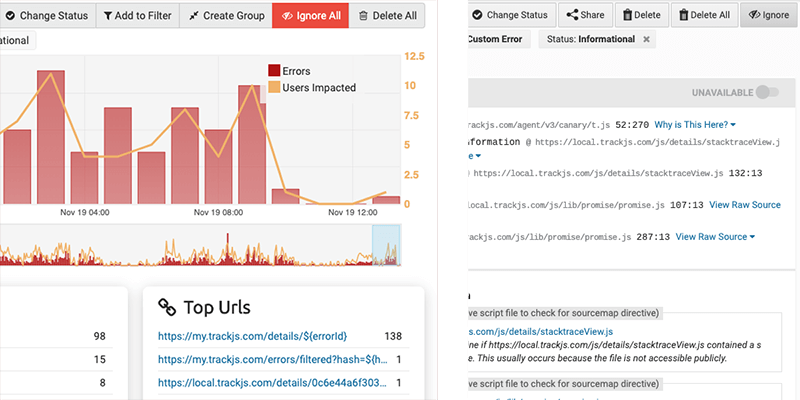Click the trash icon on right Delete All
This screenshot has width=800, height=400.
point(683,15)
